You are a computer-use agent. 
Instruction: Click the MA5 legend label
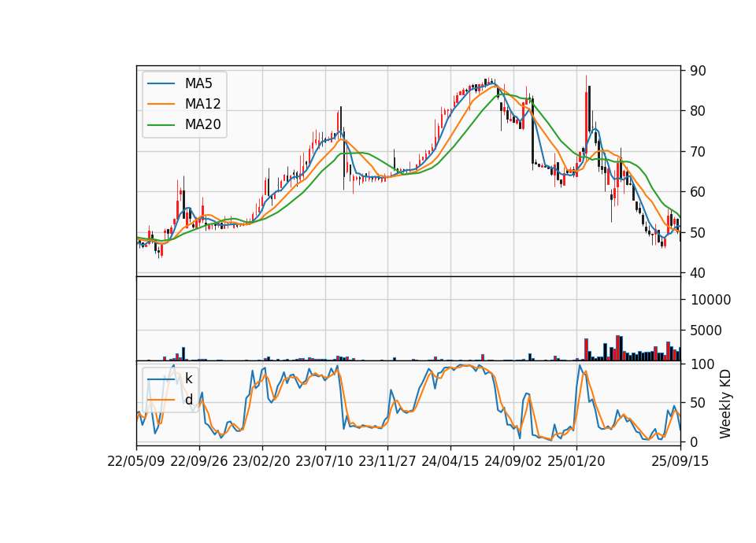pos(198,83)
